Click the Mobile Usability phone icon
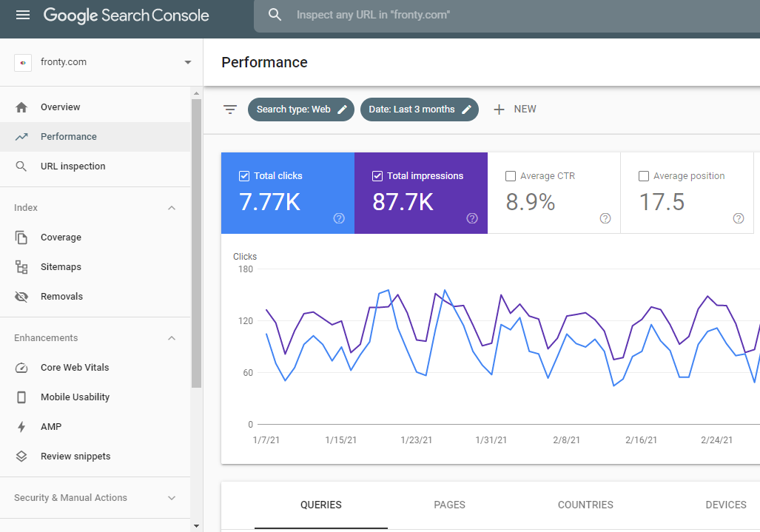The image size is (760, 532). pos(21,397)
